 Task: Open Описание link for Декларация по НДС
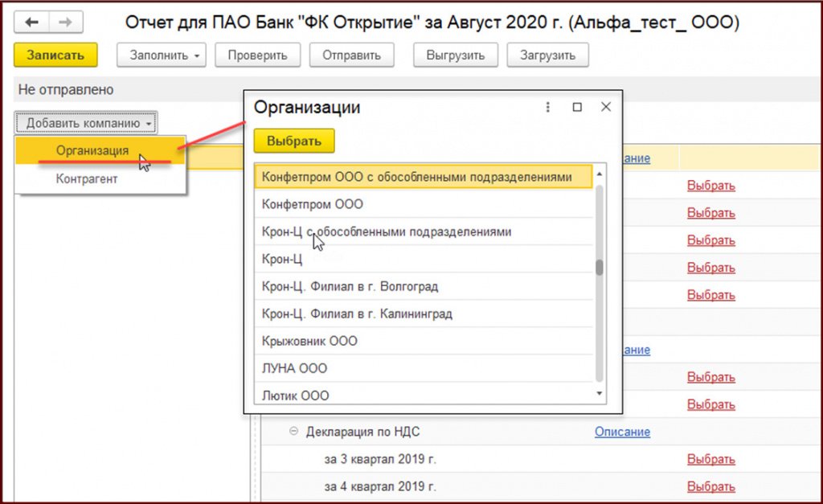622,432
